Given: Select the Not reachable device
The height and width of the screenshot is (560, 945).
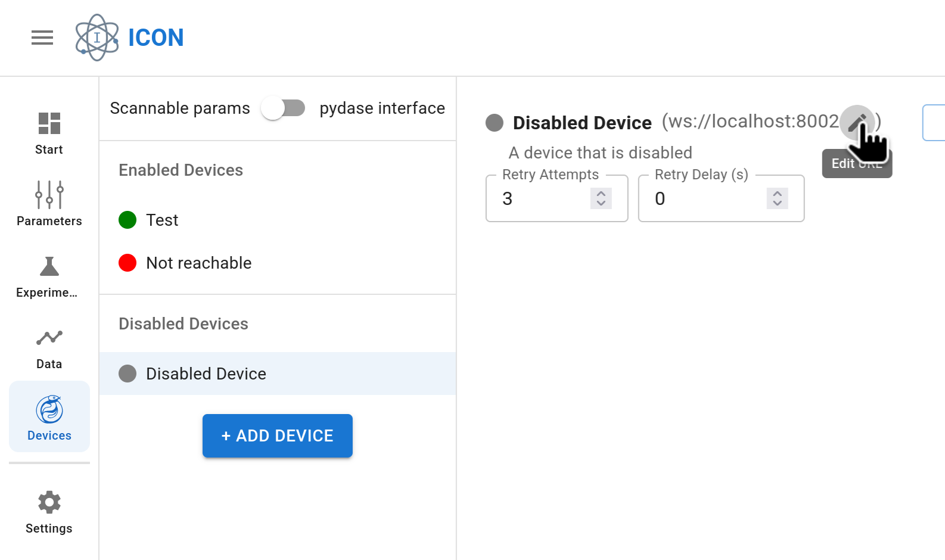Looking at the screenshot, I should tap(198, 263).
